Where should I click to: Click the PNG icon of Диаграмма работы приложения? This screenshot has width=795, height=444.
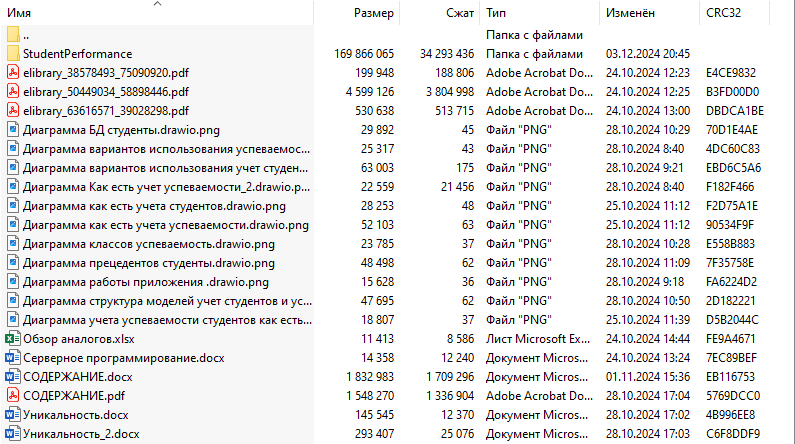point(12,282)
